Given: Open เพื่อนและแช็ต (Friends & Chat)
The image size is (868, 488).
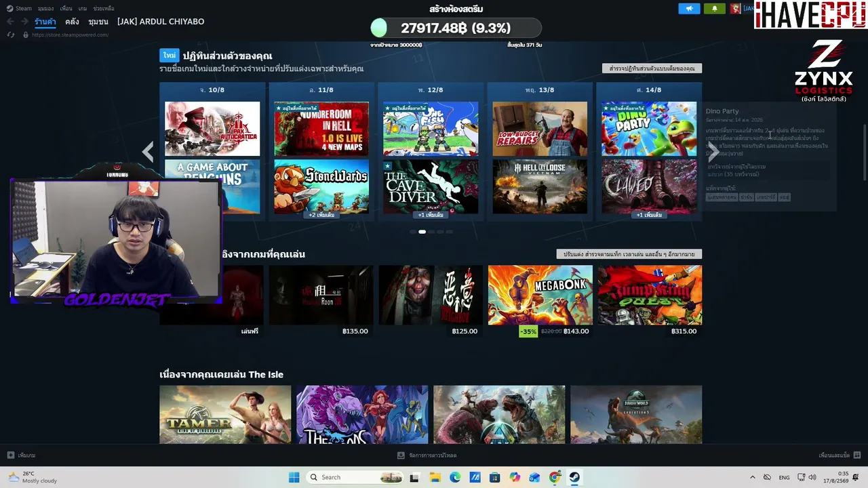Looking at the screenshot, I should 840,455.
